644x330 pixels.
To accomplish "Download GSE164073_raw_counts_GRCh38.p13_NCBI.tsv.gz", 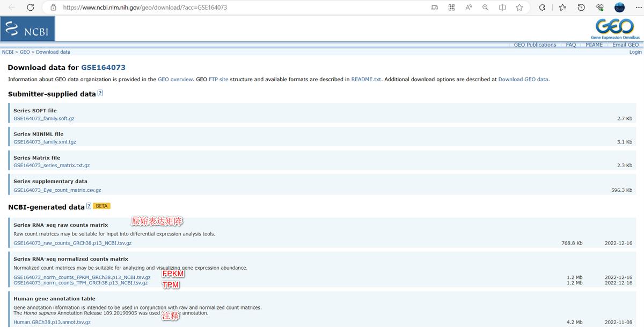I will 72,243.
